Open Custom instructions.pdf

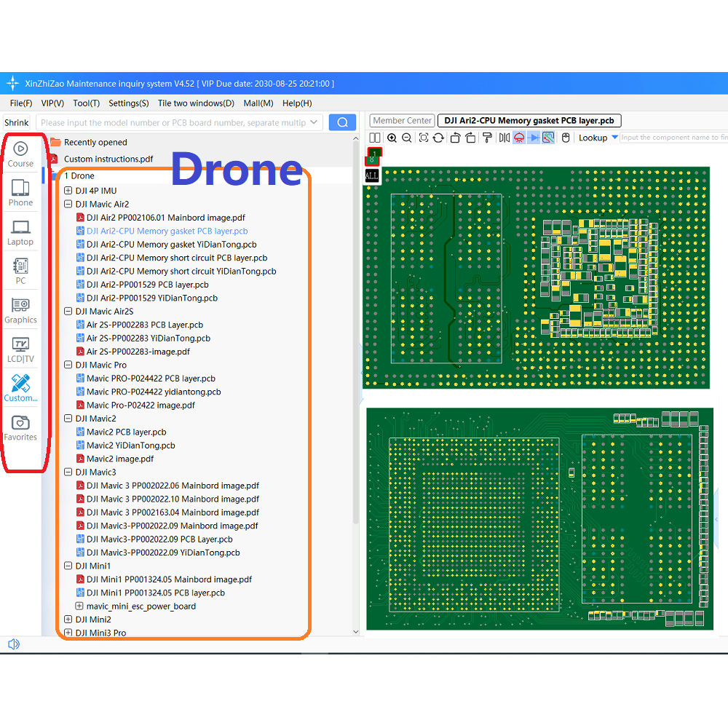click(108, 159)
